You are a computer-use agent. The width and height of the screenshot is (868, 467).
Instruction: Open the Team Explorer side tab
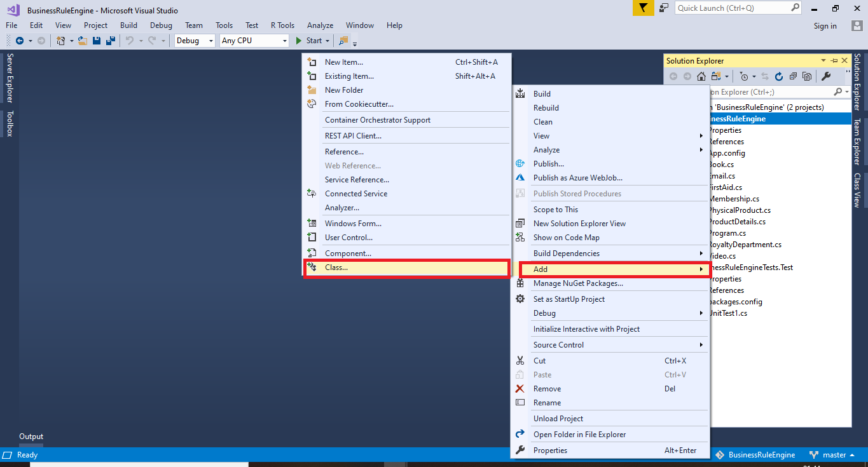coord(857,142)
